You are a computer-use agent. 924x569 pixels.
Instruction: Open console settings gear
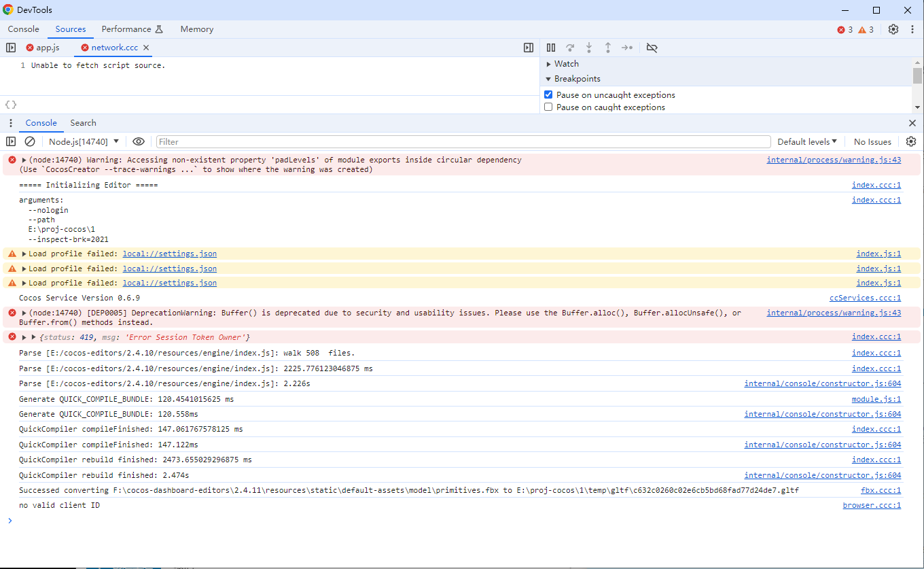911,141
